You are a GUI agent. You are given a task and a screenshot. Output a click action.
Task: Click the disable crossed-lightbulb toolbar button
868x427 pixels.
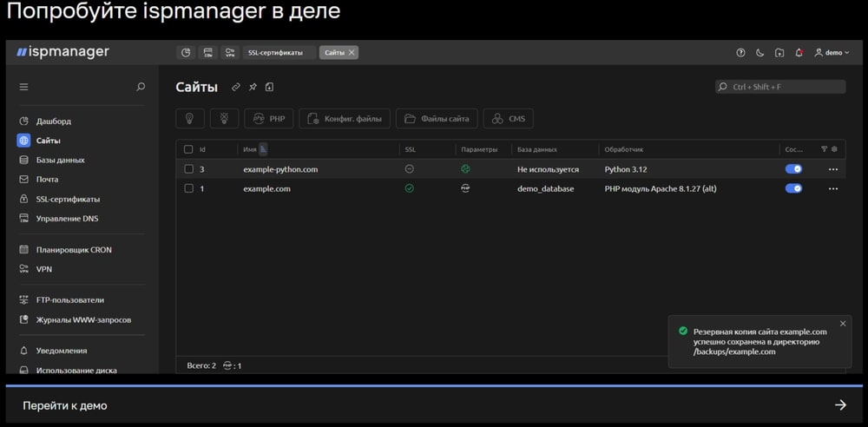(x=224, y=119)
